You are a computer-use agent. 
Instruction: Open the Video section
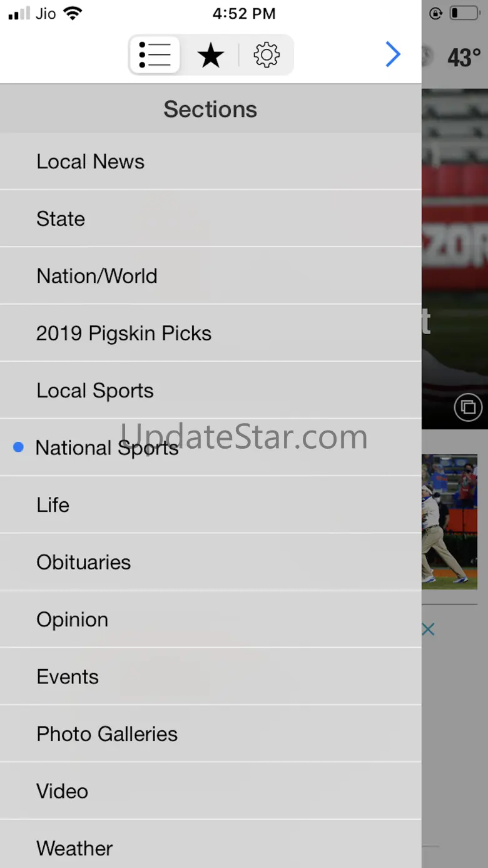click(211, 792)
